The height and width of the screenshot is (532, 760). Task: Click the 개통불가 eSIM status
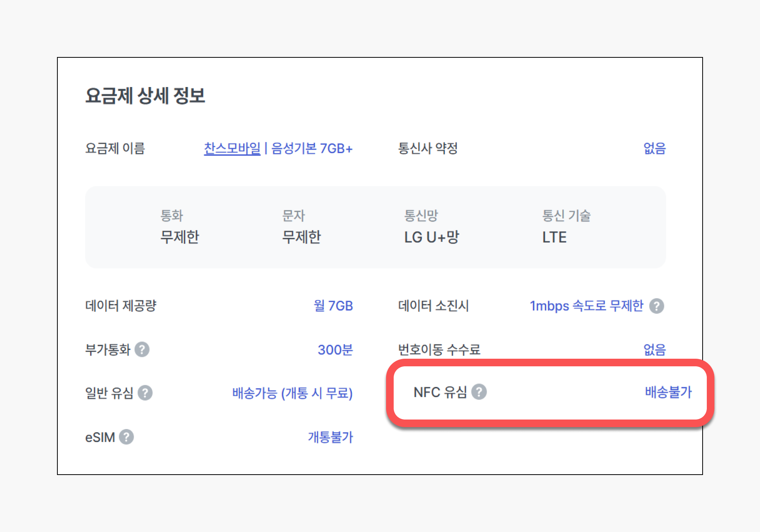pyautogui.click(x=330, y=437)
